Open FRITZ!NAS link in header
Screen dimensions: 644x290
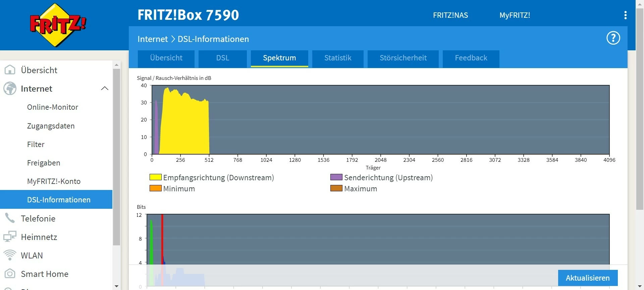[450, 15]
